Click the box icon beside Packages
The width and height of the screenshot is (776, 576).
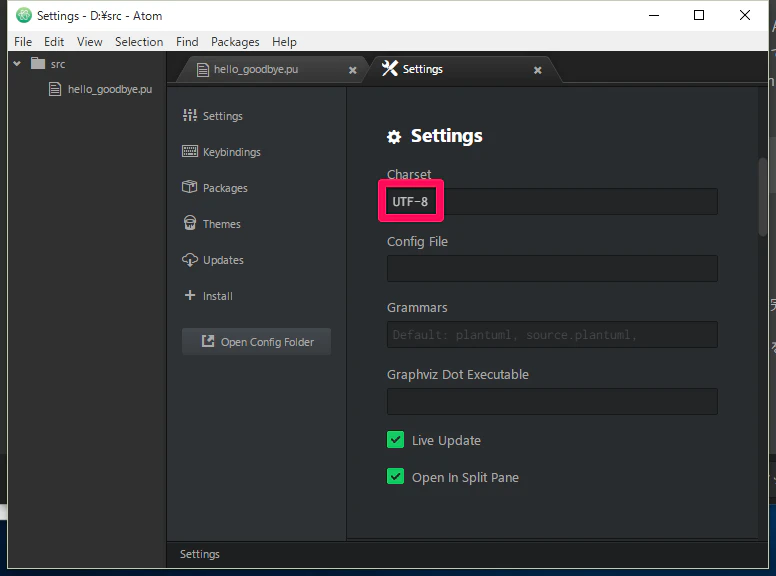pos(190,187)
